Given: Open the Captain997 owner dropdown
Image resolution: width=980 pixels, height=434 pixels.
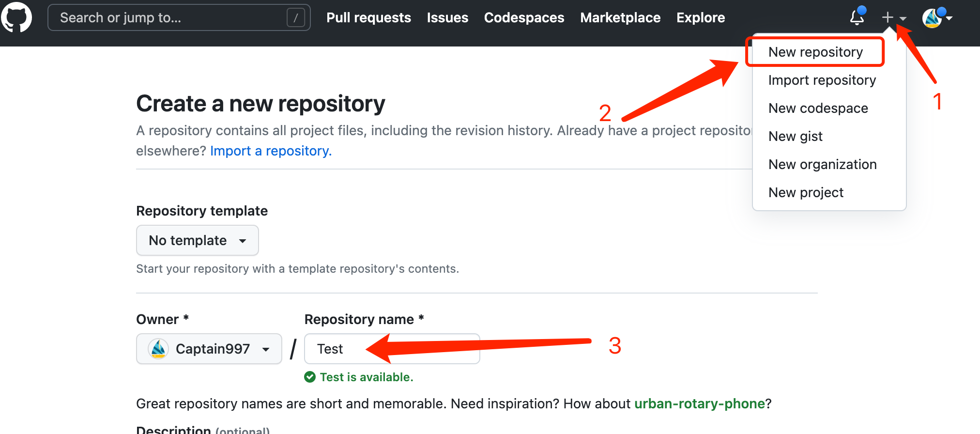Looking at the screenshot, I should tap(209, 349).
